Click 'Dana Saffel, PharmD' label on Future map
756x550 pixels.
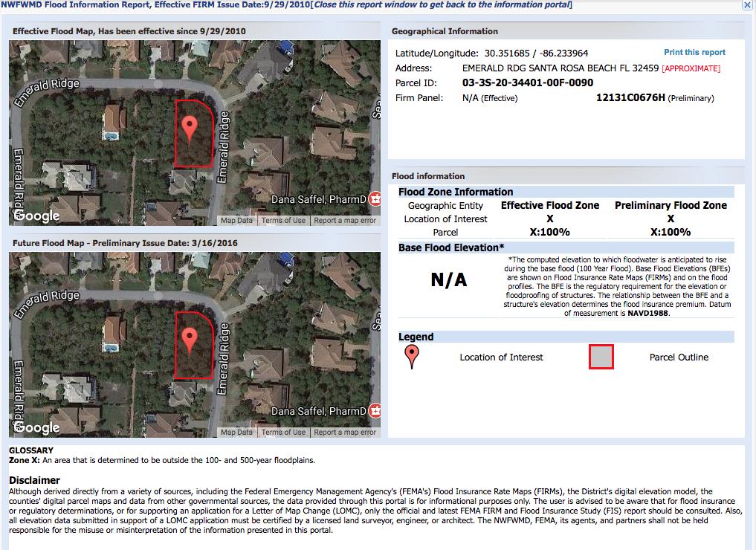(x=318, y=411)
